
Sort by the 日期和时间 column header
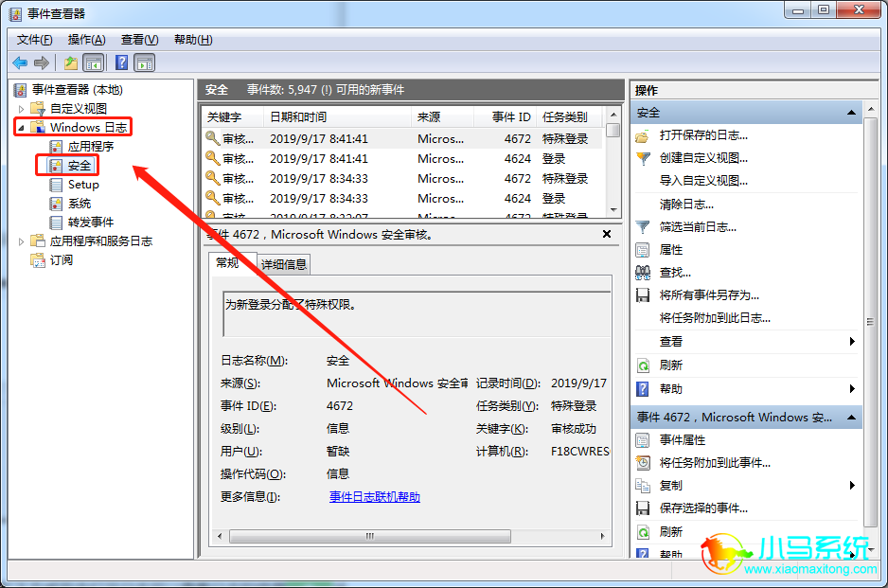[x=338, y=117]
